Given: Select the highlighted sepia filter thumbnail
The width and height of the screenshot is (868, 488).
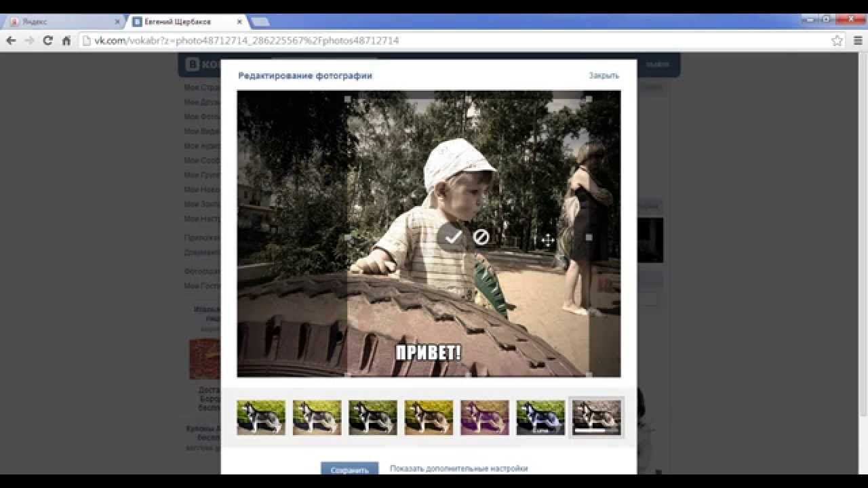Looking at the screenshot, I should coord(596,417).
